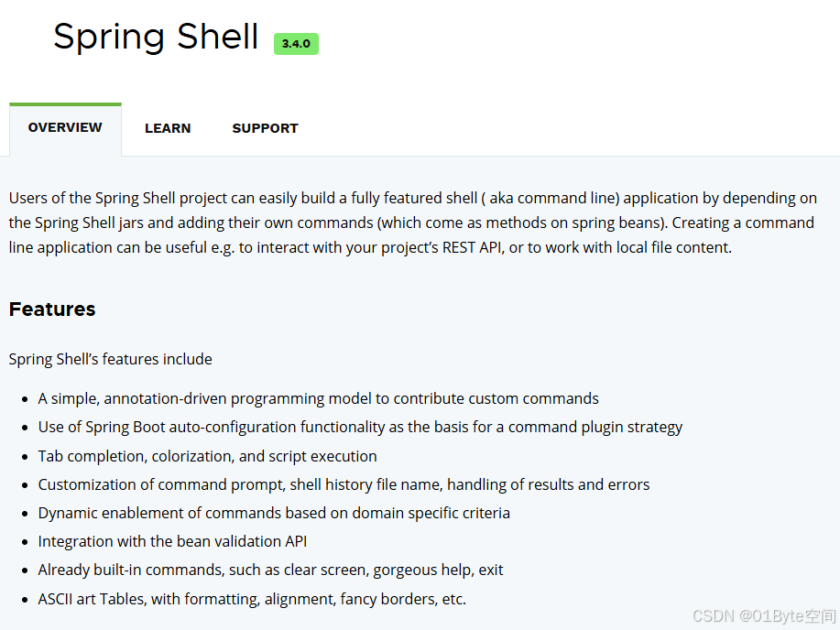Click the CSDN watermark text
The image size is (840, 630).
click(x=761, y=615)
